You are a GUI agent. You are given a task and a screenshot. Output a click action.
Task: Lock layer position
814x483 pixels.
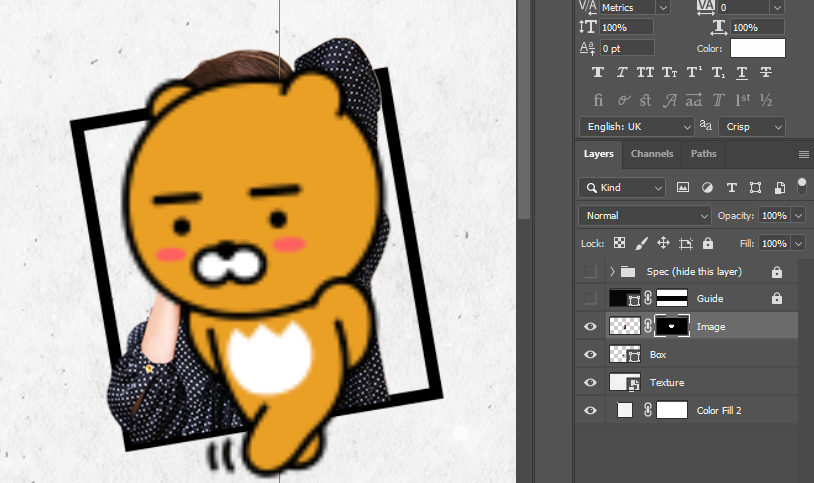663,243
